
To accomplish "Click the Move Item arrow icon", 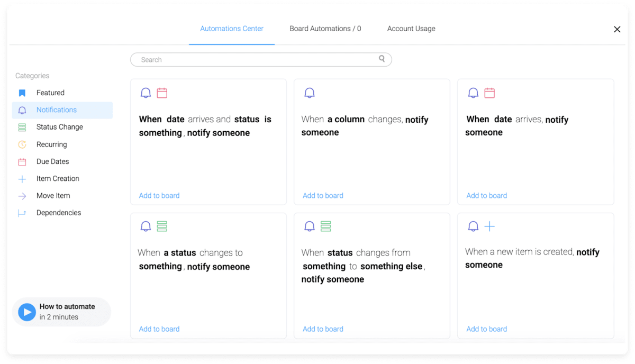I will (22, 196).
